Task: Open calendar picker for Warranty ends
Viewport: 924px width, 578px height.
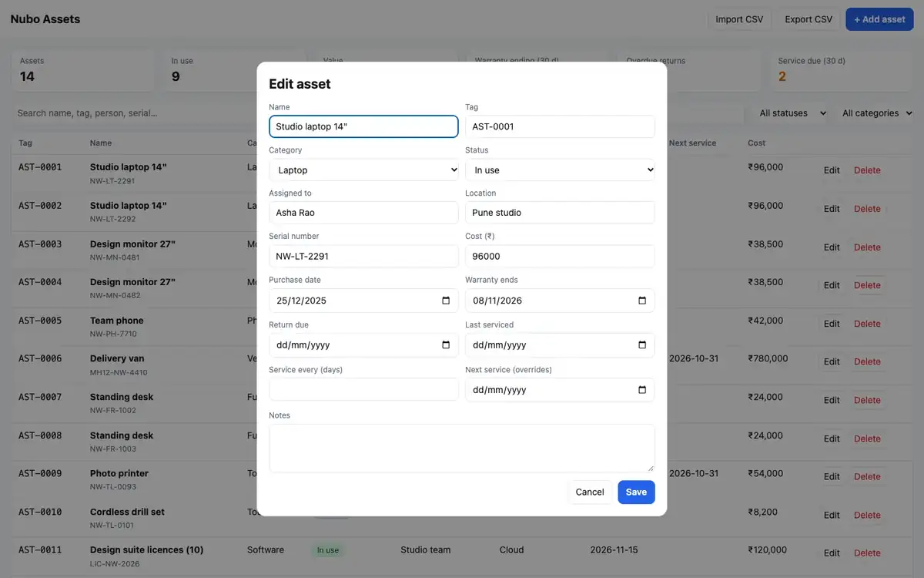Action: click(x=642, y=301)
